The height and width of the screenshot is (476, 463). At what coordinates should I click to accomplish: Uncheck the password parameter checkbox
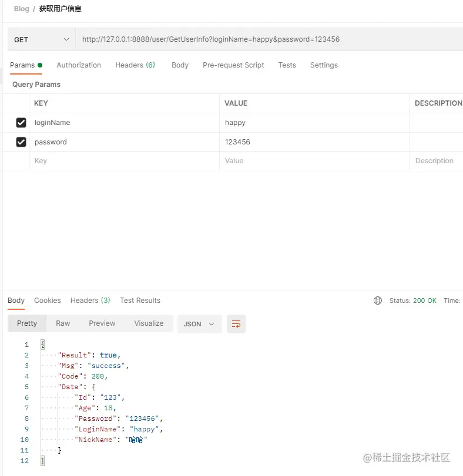[21, 142]
